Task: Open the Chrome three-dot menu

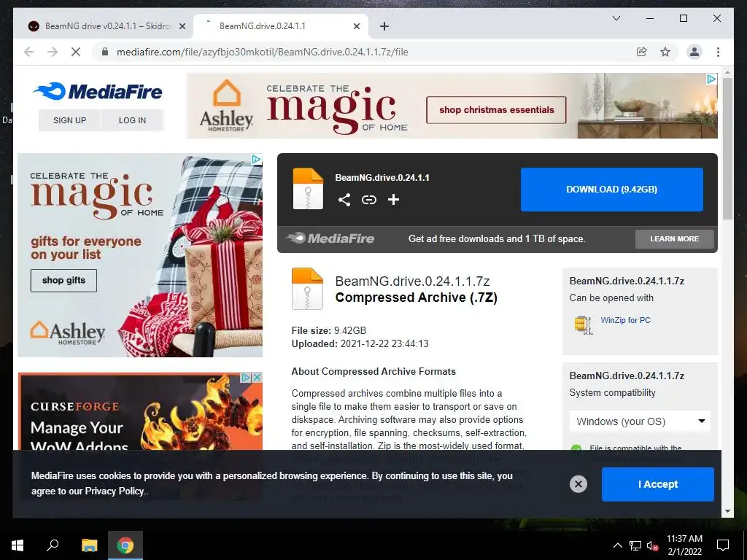Action: tap(718, 52)
